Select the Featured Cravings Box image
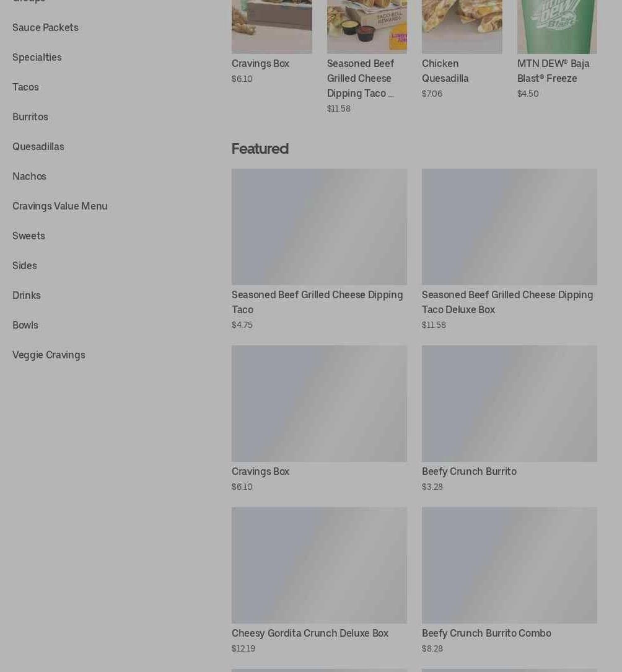Screen dimensions: 622x672 click(x=319, y=404)
